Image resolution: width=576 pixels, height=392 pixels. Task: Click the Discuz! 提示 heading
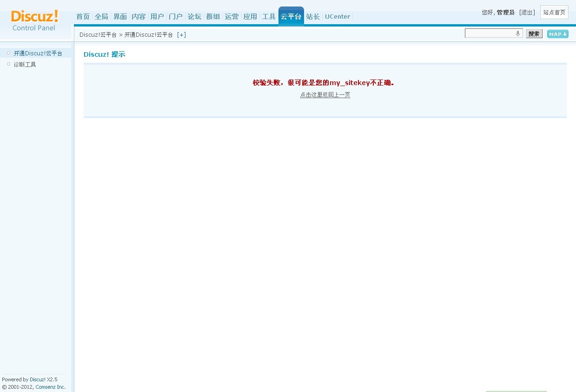105,54
